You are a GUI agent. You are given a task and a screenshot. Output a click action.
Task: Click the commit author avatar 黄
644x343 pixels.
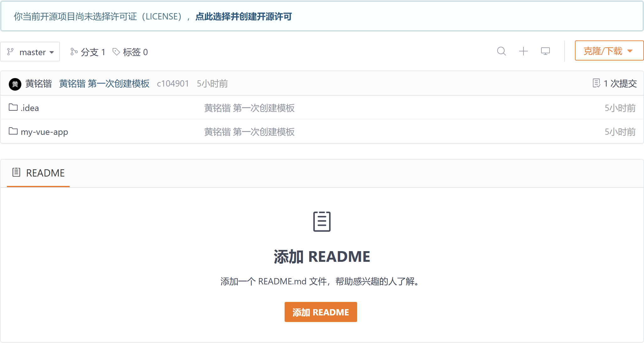[15, 84]
